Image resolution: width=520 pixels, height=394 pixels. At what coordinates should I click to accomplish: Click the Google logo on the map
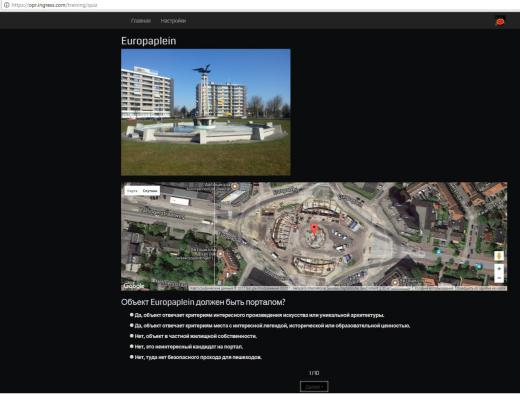point(133,286)
